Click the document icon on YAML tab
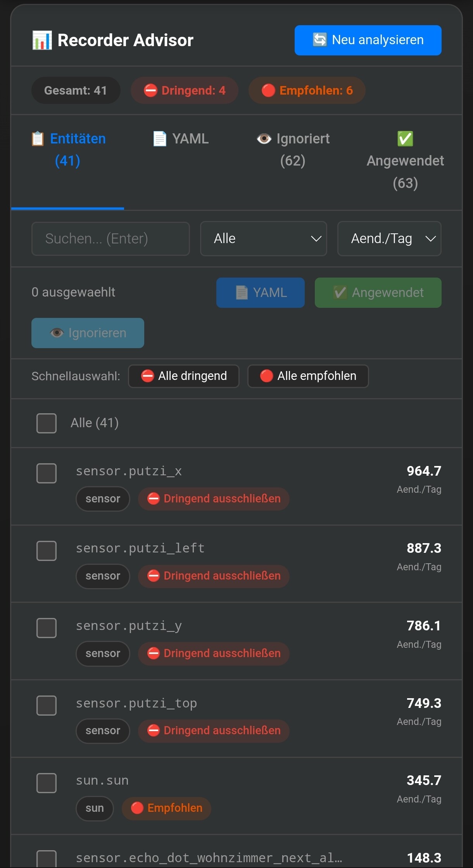473x868 pixels. tap(160, 139)
